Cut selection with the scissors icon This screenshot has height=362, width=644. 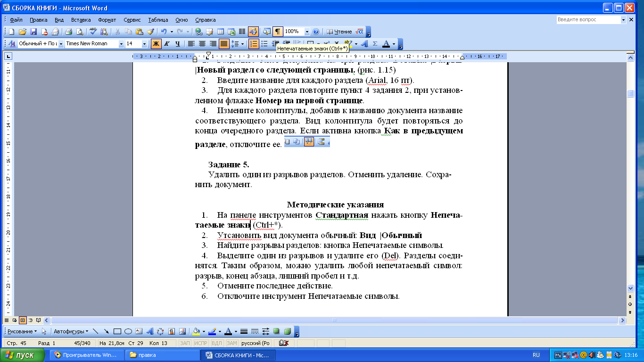[x=116, y=32]
